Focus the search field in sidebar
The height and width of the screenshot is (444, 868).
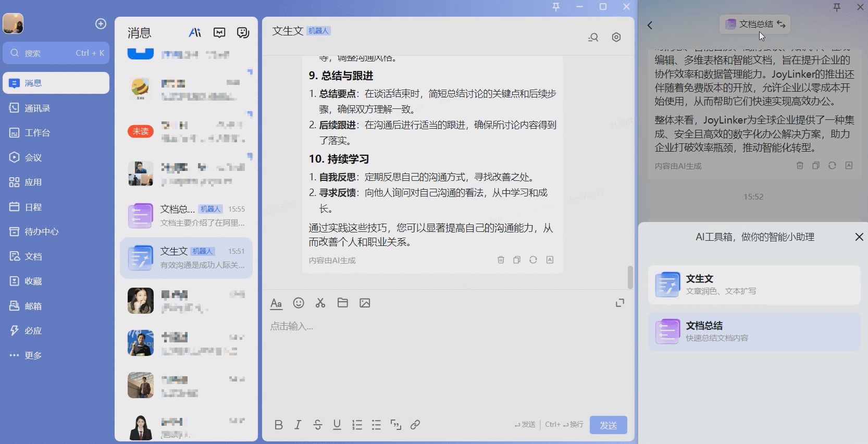click(56, 53)
